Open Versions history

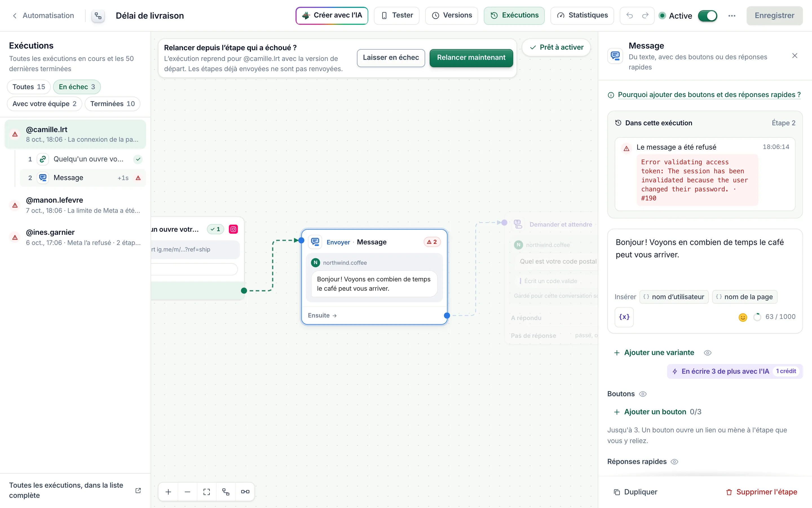(x=451, y=16)
